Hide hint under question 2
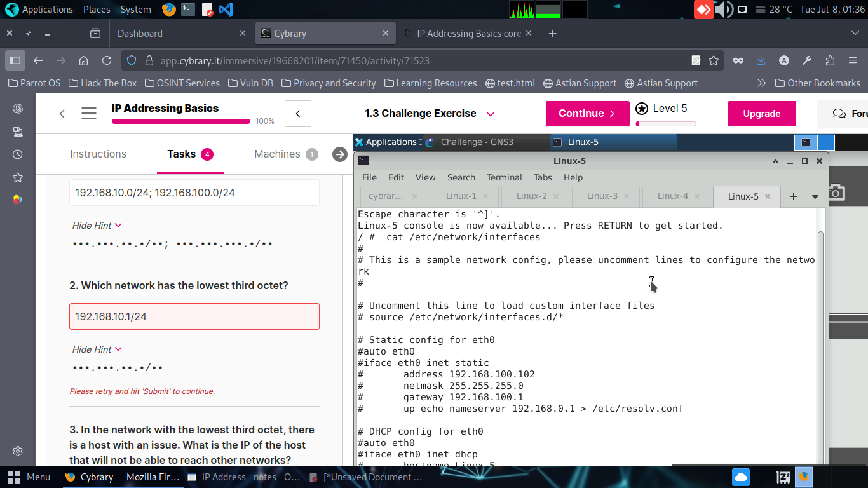868x488 pixels. tap(97, 349)
